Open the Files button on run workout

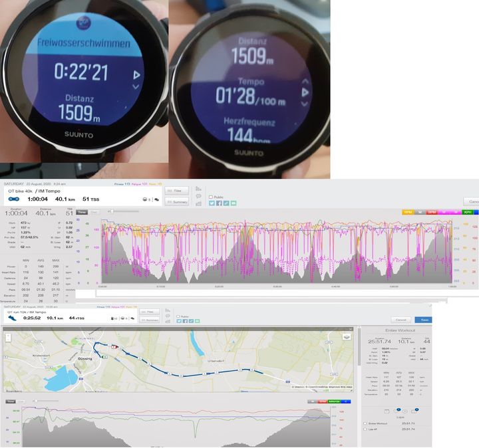[x=150, y=312]
